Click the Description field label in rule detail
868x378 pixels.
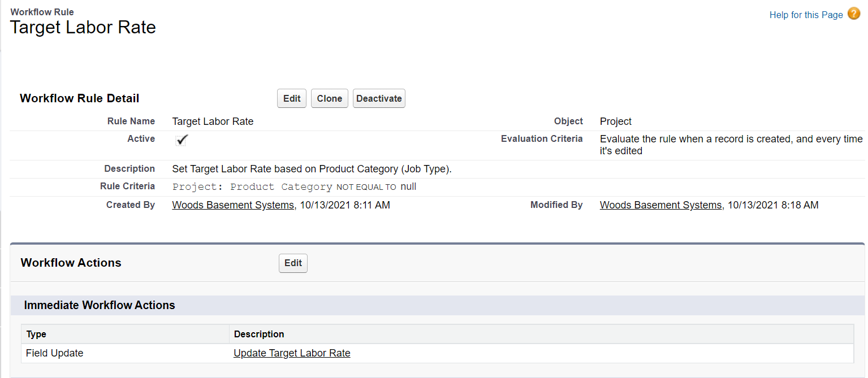(x=129, y=169)
